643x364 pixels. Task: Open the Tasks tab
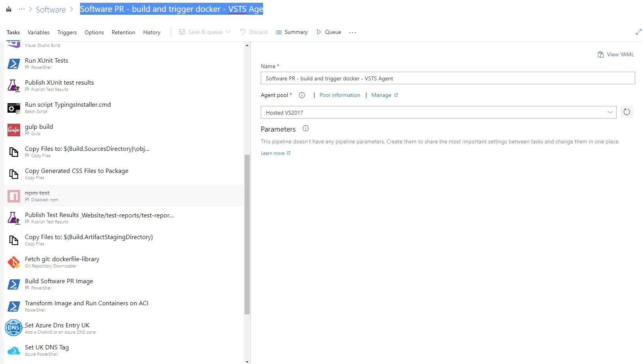pos(13,32)
